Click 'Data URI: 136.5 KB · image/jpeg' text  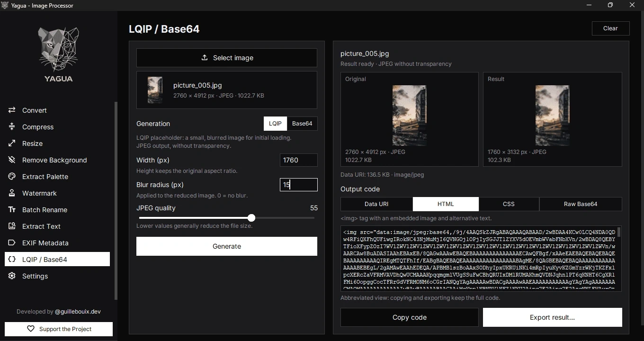[382, 175]
